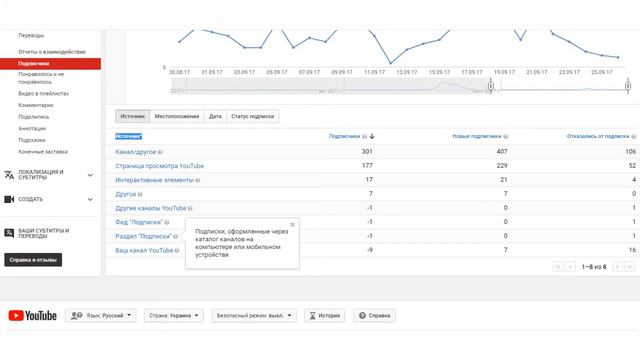The width and height of the screenshot is (640, 360).
Task: Click the highlighted Источник column header
Action: (x=129, y=136)
